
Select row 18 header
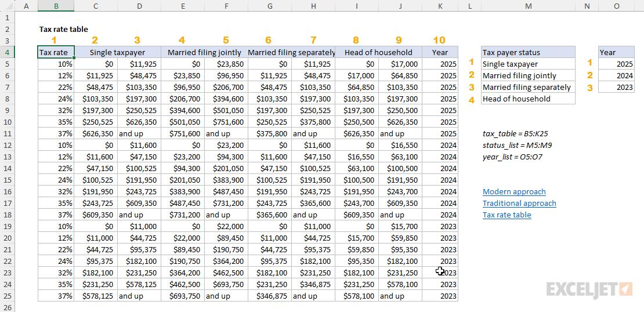pyautogui.click(x=8, y=215)
